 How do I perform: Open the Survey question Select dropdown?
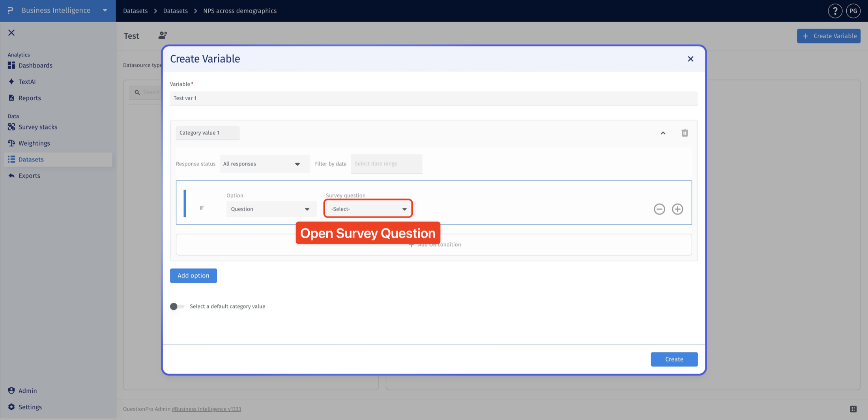pyautogui.click(x=368, y=209)
